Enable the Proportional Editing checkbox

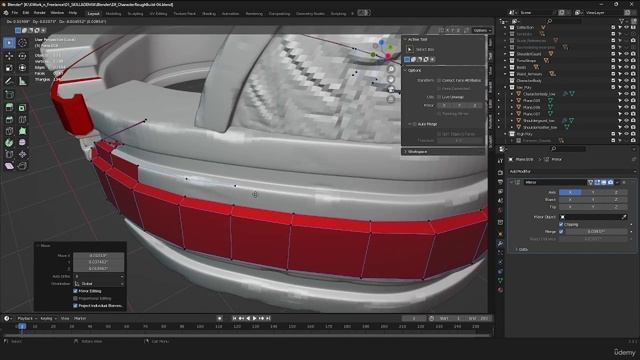[75, 298]
